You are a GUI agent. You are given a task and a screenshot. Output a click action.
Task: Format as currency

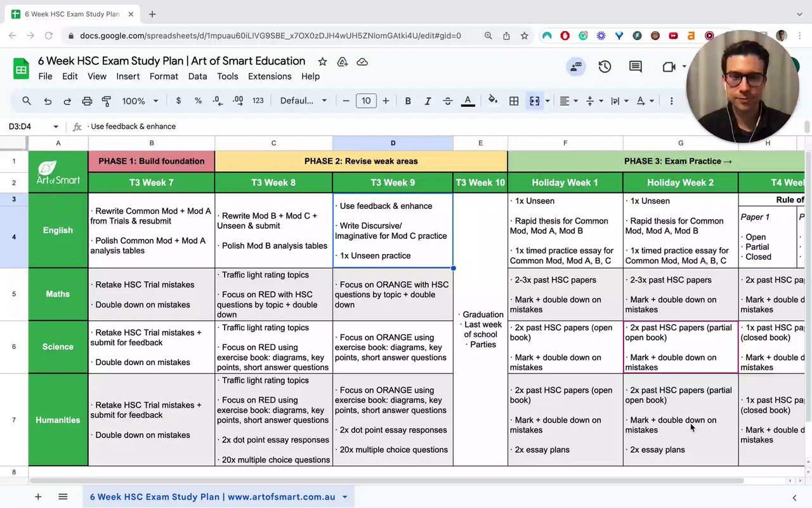click(x=178, y=101)
